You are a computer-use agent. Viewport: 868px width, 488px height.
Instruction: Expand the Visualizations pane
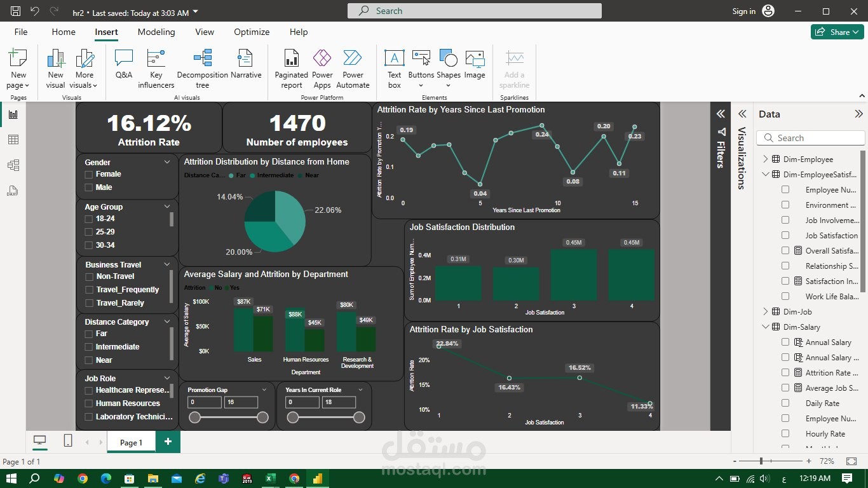[x=742, y=114]
